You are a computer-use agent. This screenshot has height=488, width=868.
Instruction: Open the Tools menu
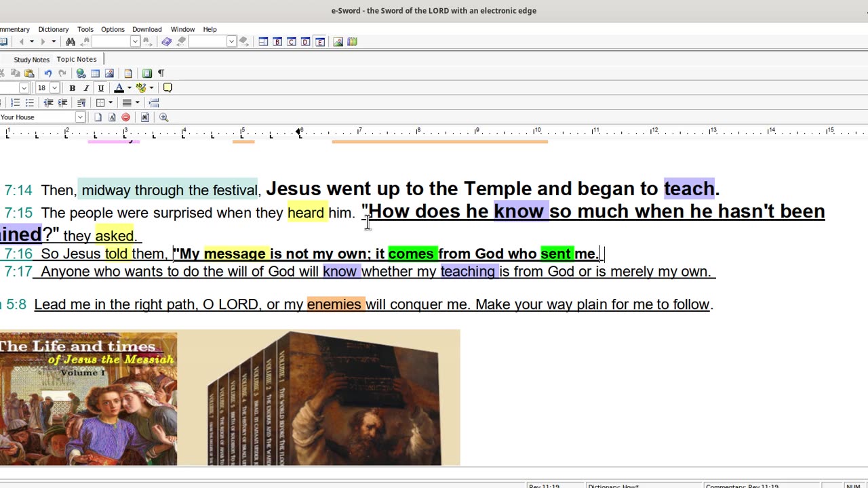85,29
